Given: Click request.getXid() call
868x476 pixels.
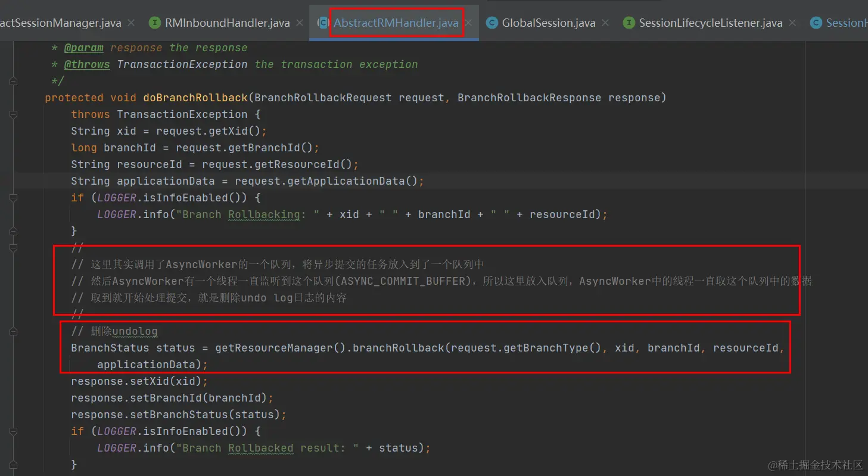Looking at the screenshot, I should point(209,131).
